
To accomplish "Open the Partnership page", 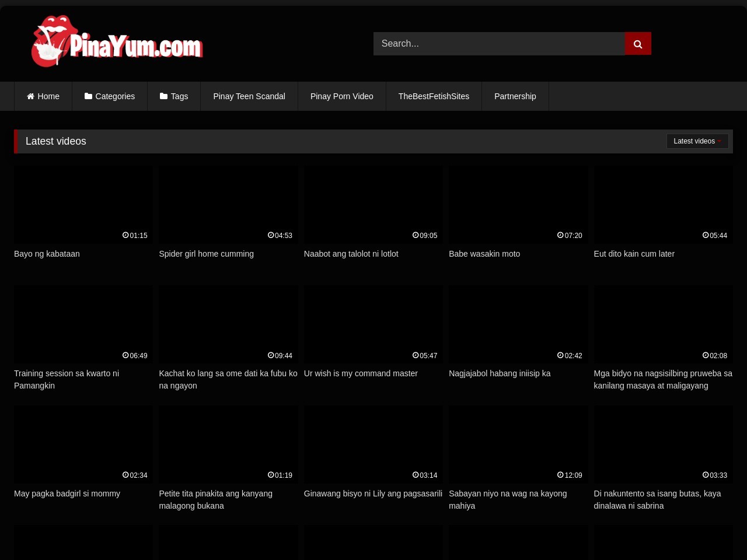I will [x=515, y=96].
